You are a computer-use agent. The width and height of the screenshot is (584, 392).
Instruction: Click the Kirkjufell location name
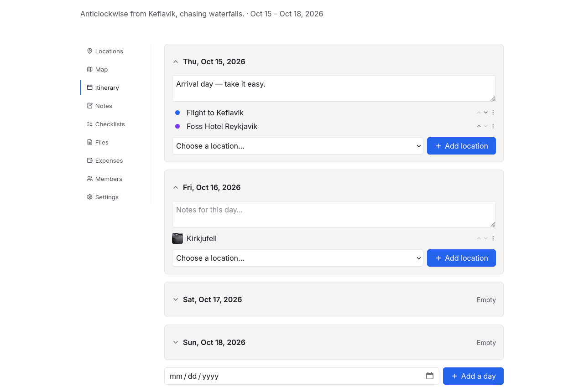(202, 238)
